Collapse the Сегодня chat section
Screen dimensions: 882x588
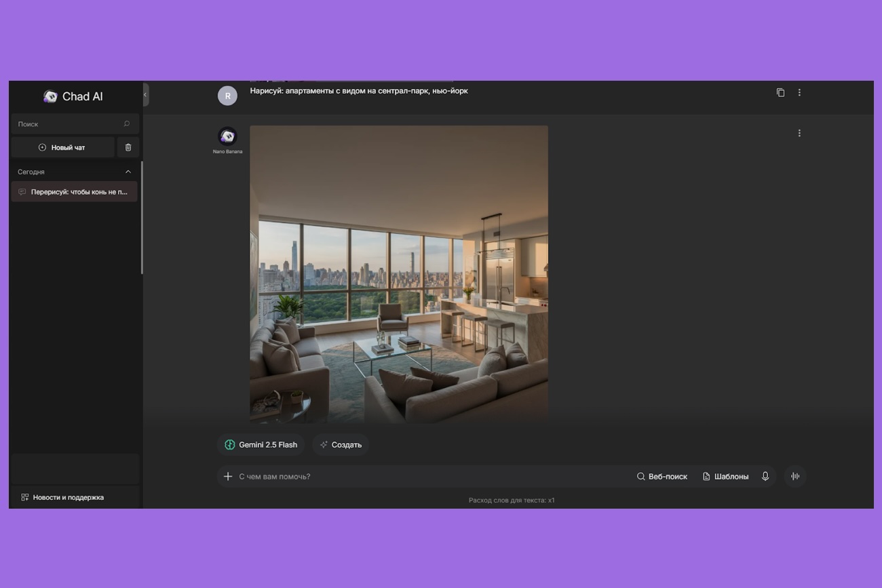click(128, 172)
